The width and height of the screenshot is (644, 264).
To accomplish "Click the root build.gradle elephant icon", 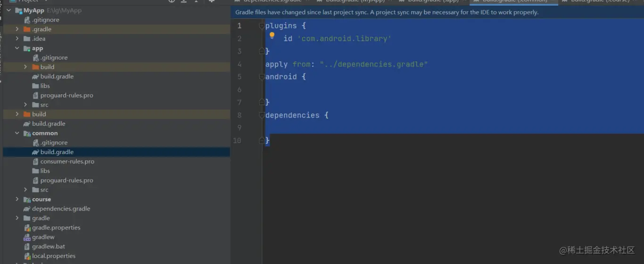I will 27,124.
